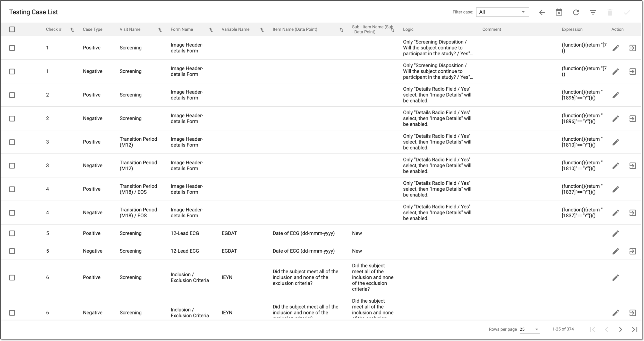644x341 pixels.
Task: Click 'Date of ECG (dd-mmm-yyyy)' in check 5 Positive row
Action: pos(303,233)
